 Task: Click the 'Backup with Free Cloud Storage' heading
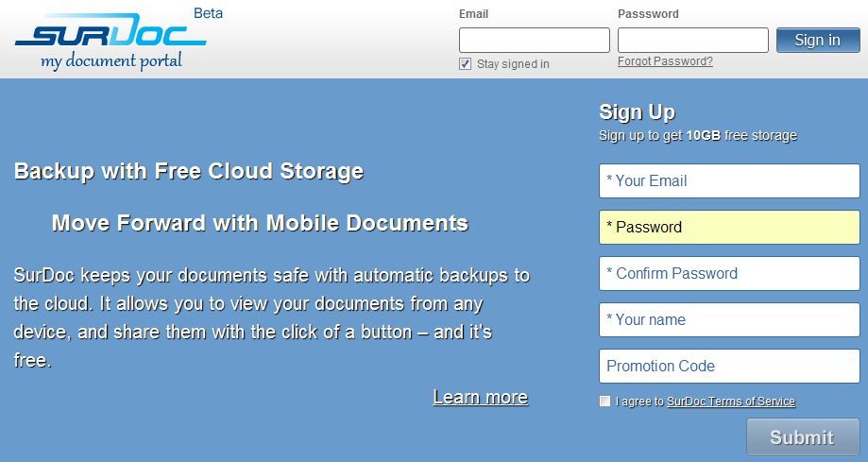[189, 171]
